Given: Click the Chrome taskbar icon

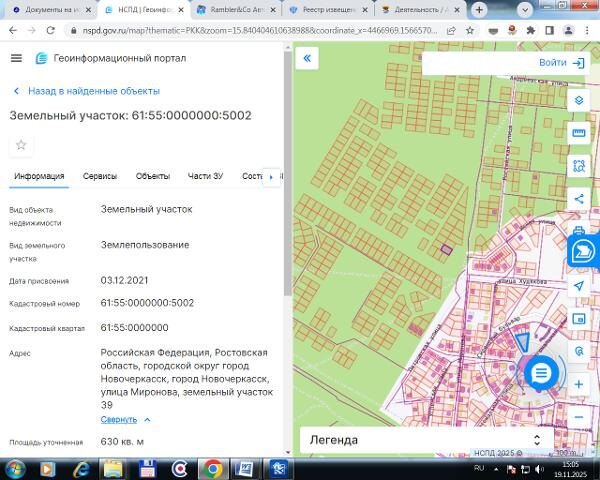Looking at the screenshot, I should coord(213,469).
